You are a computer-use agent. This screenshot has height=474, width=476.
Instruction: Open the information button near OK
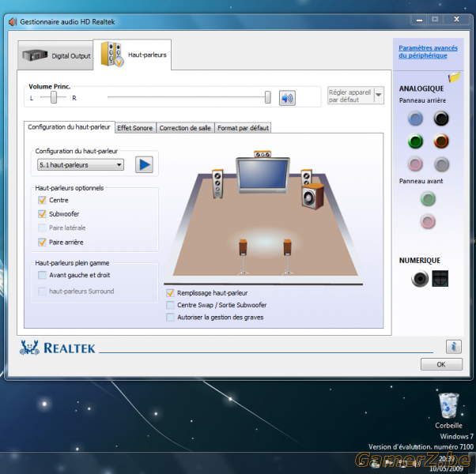click(454, 347)
